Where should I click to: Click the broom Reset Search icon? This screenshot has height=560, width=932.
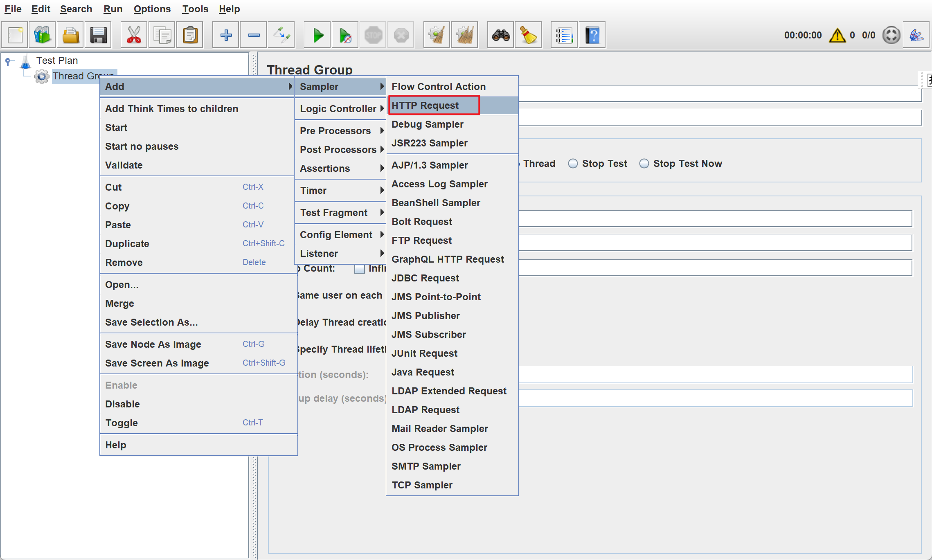click(x=528, y=35)
